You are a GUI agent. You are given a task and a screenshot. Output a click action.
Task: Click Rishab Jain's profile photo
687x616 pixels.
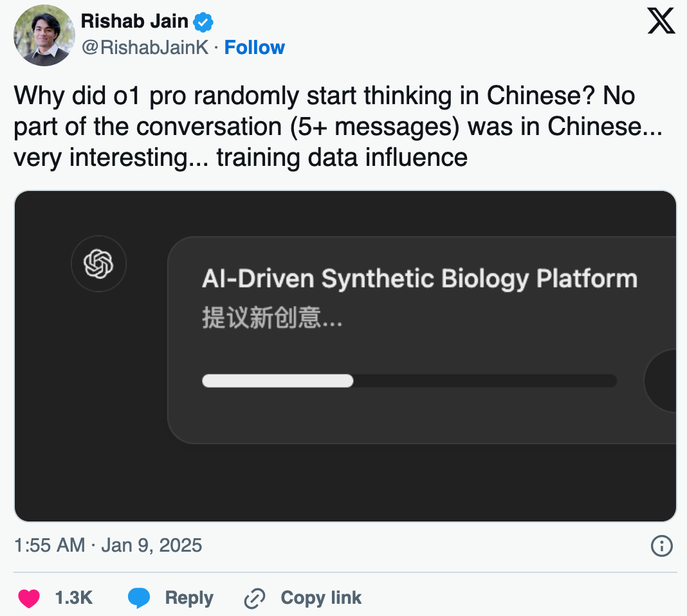point(44,35)
